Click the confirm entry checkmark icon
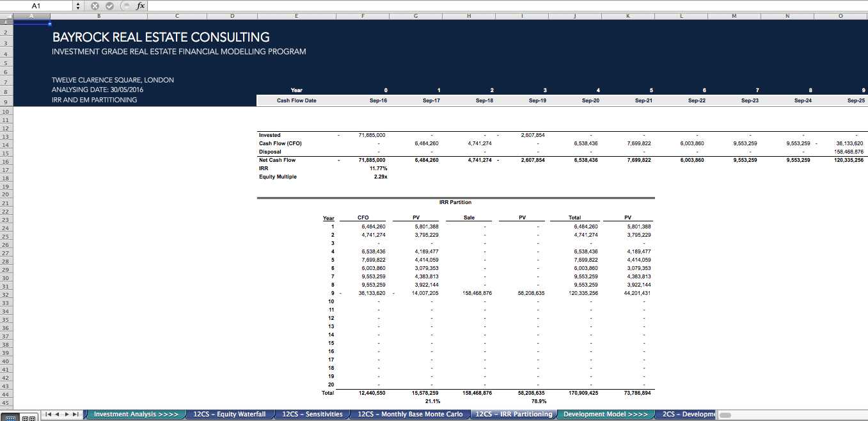 coord(109,6)
